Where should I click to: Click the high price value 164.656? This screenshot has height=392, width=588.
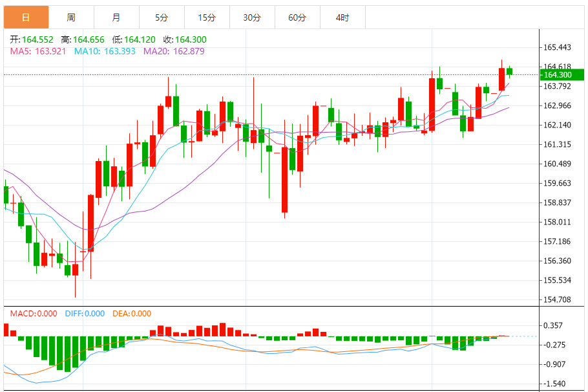pyautogui.click(x=89, y=39)
